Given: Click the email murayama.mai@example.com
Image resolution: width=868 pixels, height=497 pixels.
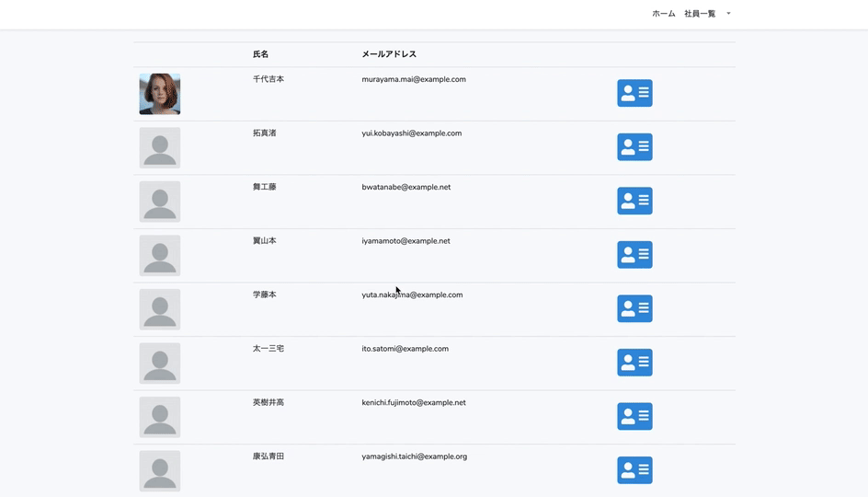Looking at the screenshot, I should click(414, 79).
